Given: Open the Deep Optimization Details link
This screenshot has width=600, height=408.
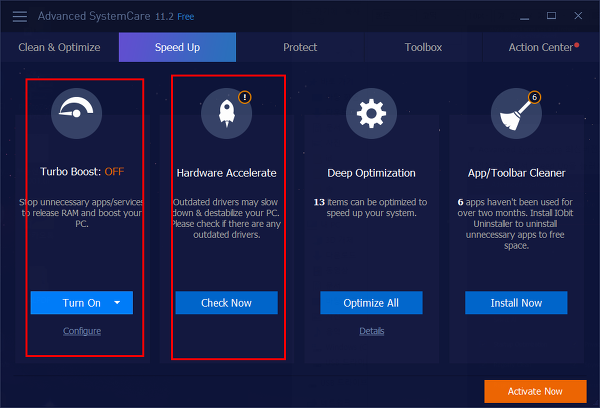Looking at the screenshot, I should [372, 331].
